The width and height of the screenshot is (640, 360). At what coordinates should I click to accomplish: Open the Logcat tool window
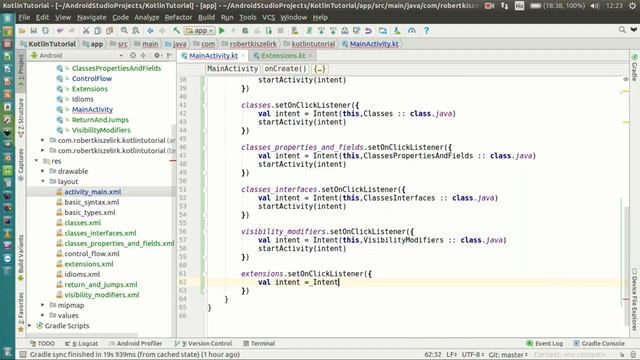click(x=81, y=344)
